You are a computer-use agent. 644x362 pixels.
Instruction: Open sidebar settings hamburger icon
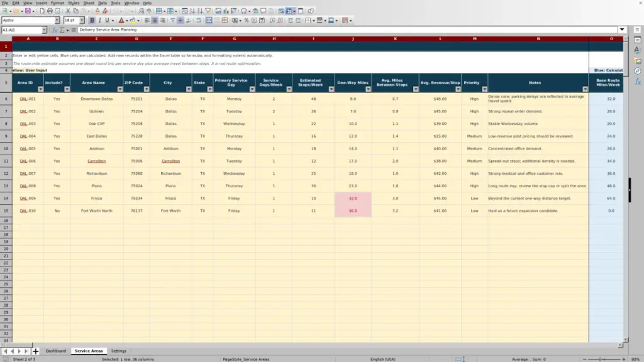(638, 30)
